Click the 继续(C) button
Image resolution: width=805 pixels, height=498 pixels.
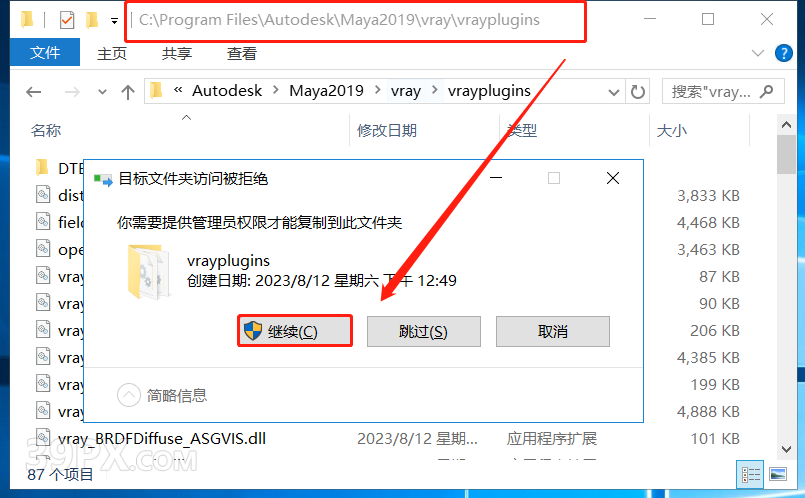(295, 331)
